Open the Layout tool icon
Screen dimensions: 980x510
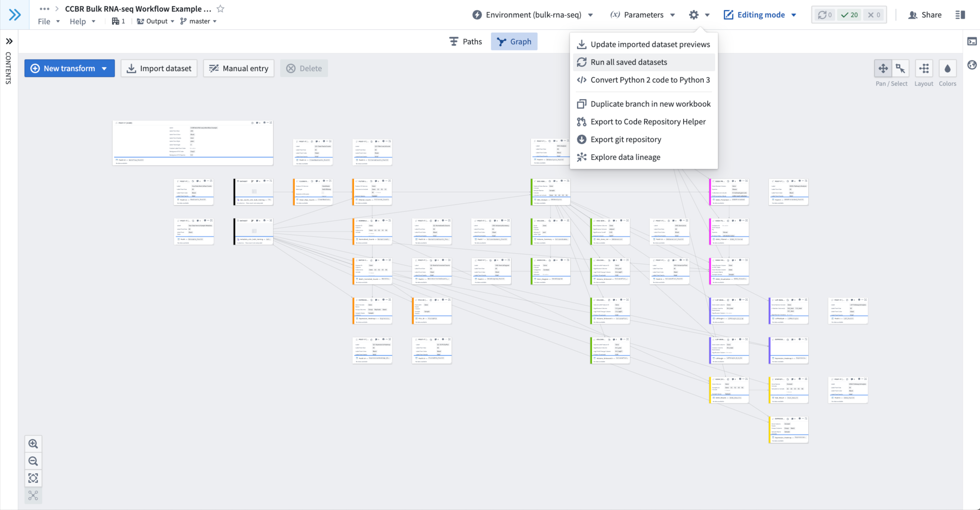point(924,69)
